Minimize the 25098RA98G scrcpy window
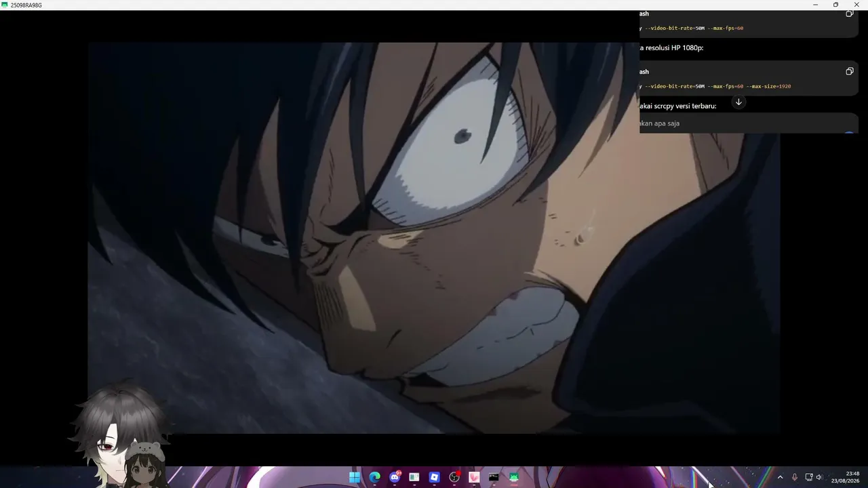This screenshot has width=868, height=488. 816,5
